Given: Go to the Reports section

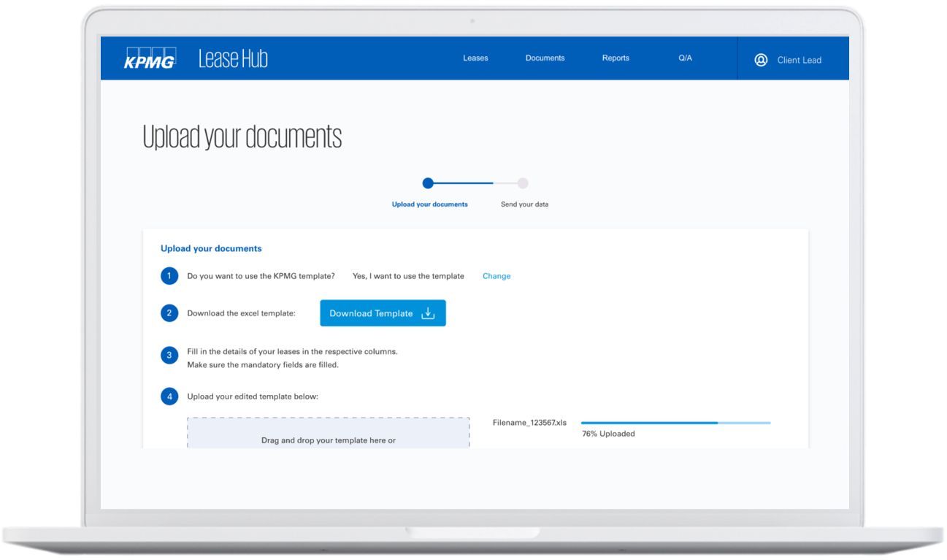Looking at the screenshot, I should 616,58.
